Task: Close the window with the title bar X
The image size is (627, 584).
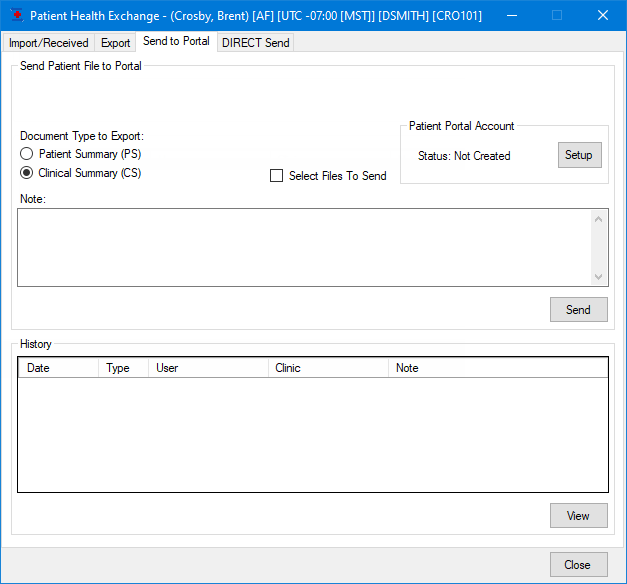Action: point(603,16)
